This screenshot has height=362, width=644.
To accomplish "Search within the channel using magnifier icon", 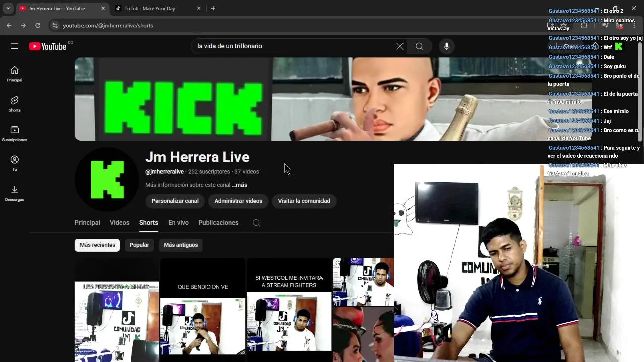I will (x=256, y=223).
